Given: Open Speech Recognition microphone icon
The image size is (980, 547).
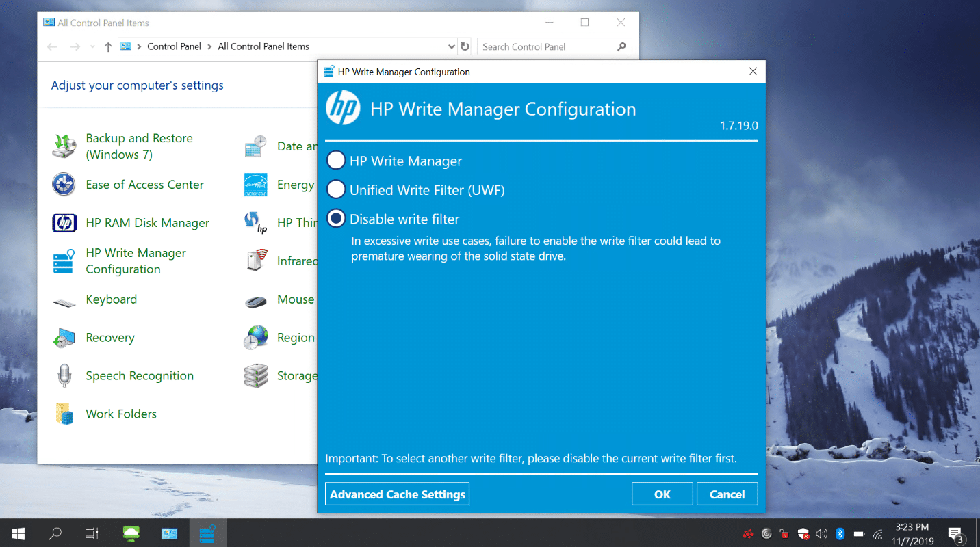Looking at the screenshot, I should [x=64, y=376].
